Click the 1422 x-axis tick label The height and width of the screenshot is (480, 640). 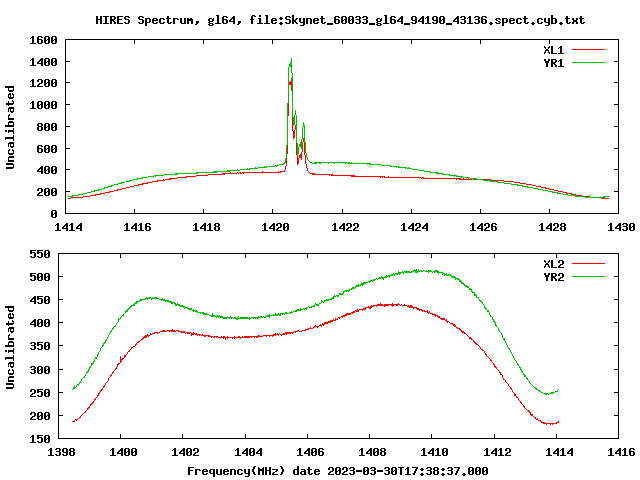[x=345, y=227]
